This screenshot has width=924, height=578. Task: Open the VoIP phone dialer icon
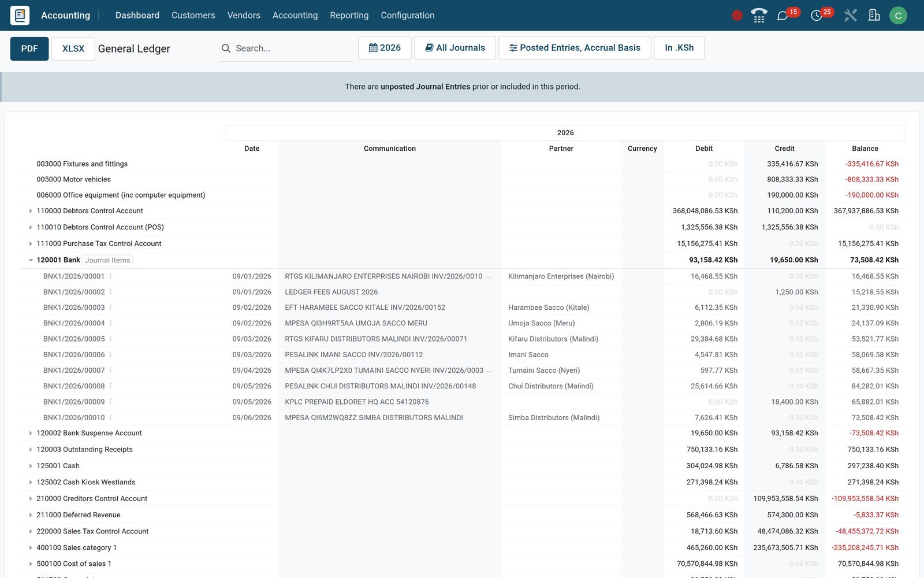(x=759, y=16)
